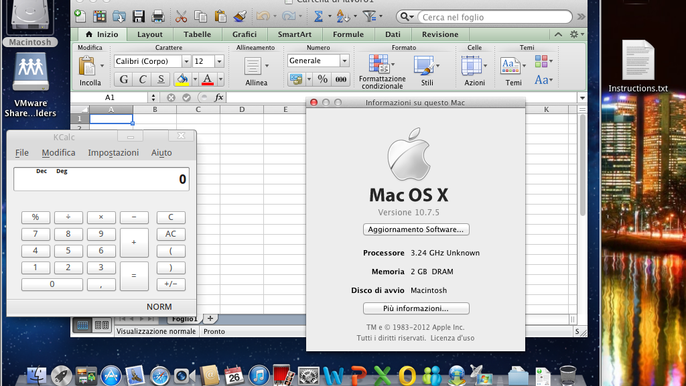The image size is (686, 386).
Task: Open Instructions.txt file on desktop
Action: [x=638, y=66]
